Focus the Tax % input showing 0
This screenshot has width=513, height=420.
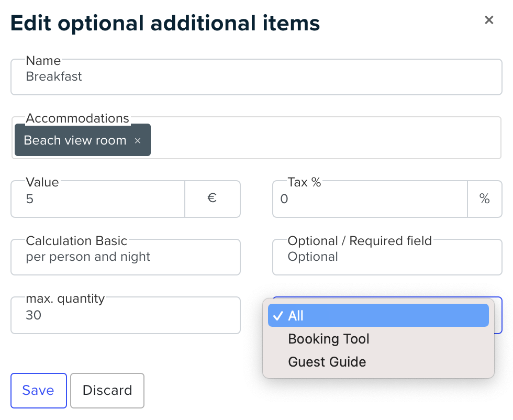(370, 198)
